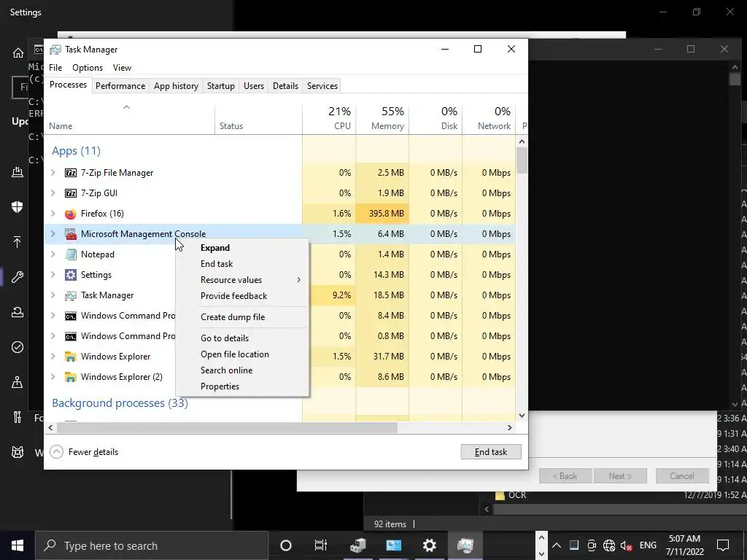Open the Users tab
The image size is (747, 560).
point(253,86)
